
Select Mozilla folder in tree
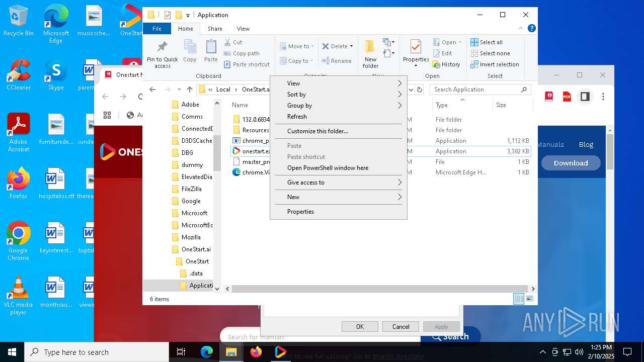pos(191,237)
